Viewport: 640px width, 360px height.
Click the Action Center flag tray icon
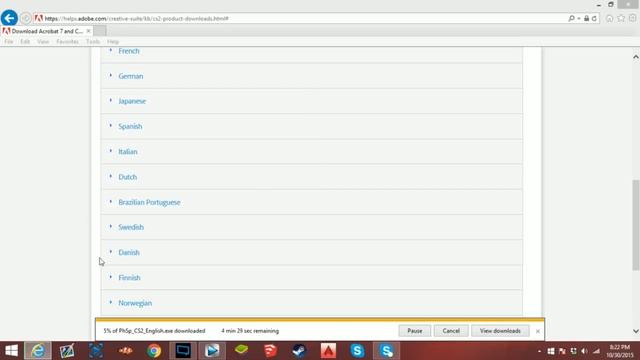(562, 351)
